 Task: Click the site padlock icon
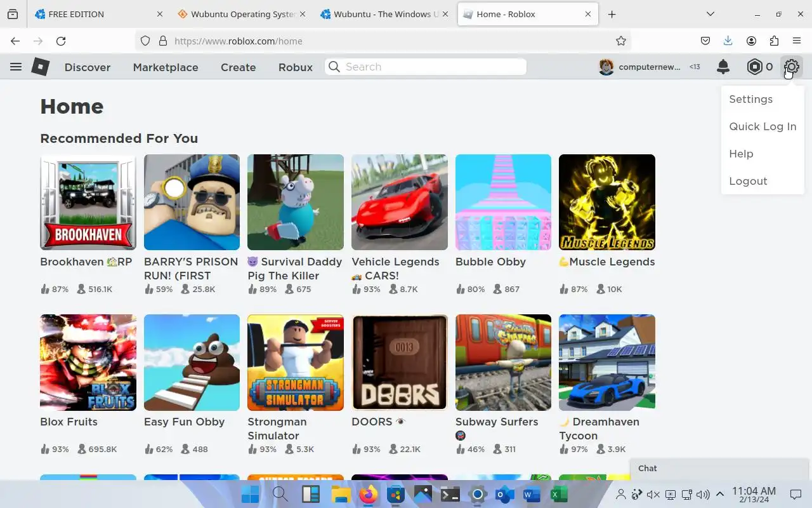pos(162,41)
